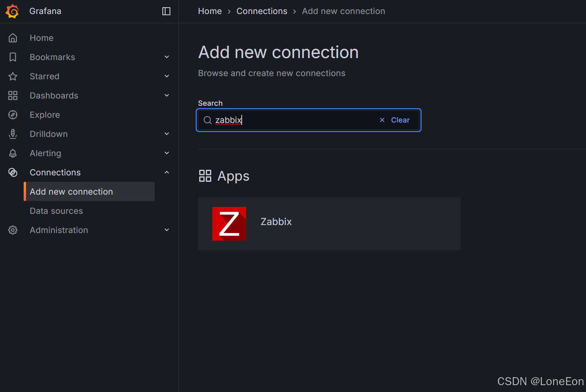The height and width of the screenshot is (392, 586).
Task: Clear the search field with Clear
Action: [x=400, y=120]
